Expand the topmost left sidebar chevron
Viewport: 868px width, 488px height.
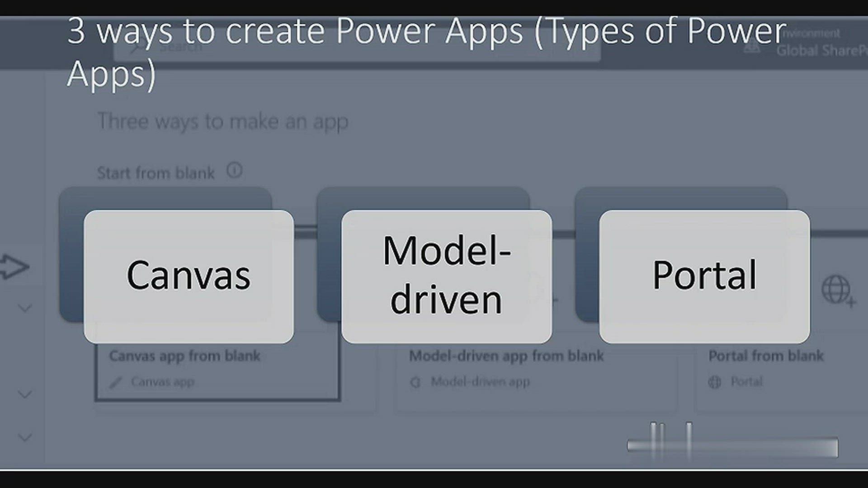pyautogui.click(x=25, y=309)
